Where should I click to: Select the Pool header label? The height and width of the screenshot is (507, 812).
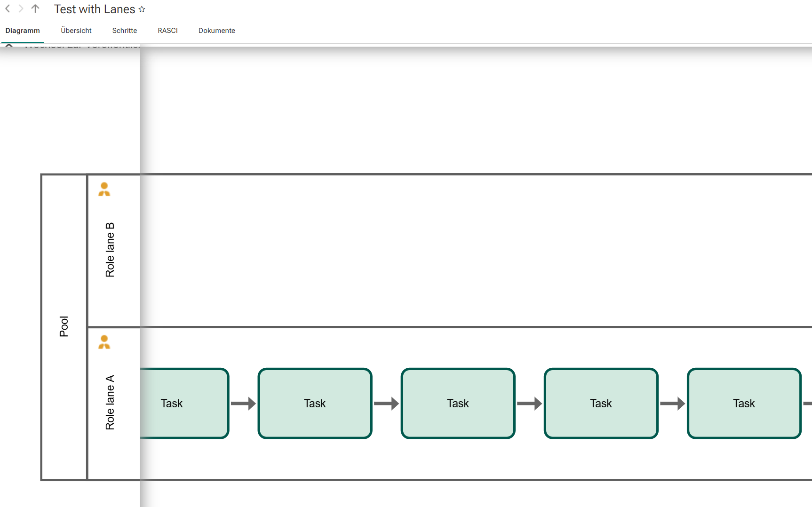coord(64,326)
